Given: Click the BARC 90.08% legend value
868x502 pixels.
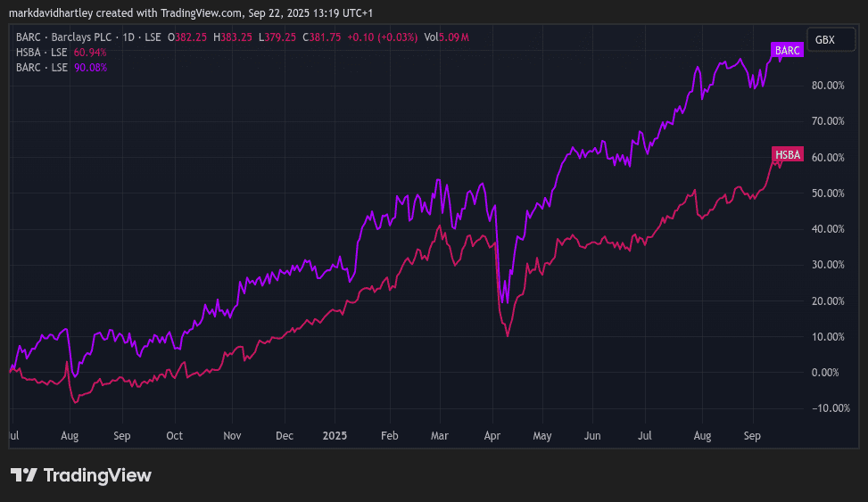Looking at the screenshot, I should coord(90,67).
